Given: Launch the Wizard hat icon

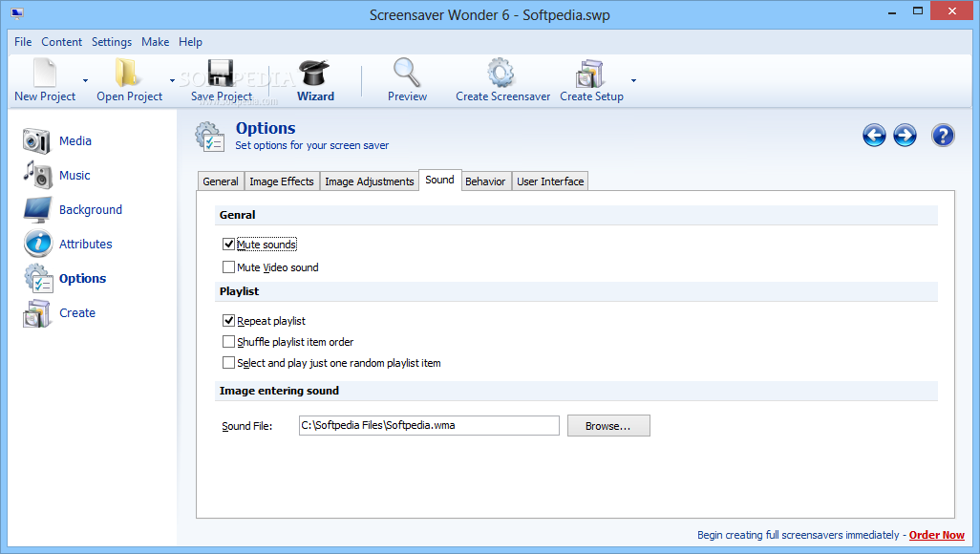Looking at the screenshot, I should coord(314,73).
